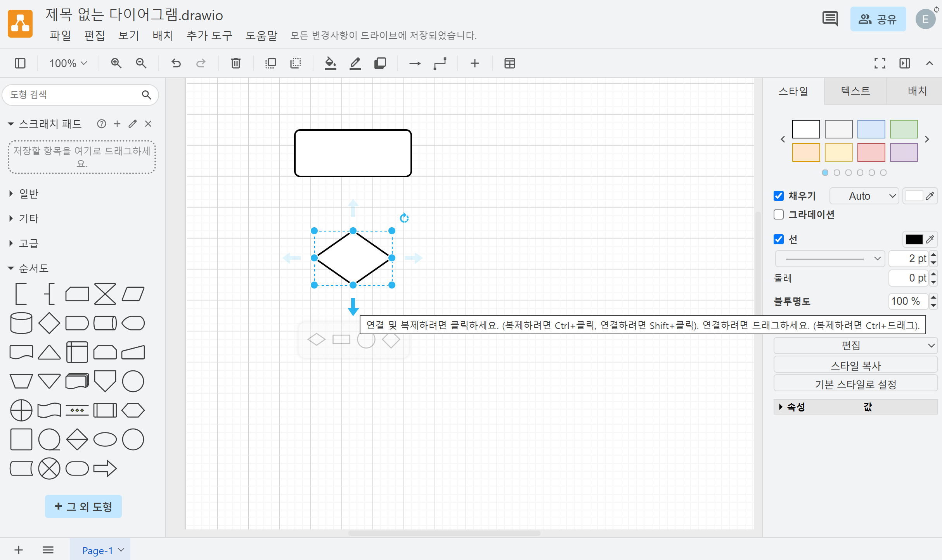Select the summing junction circle-X shape
Image resolution: width=942 pixels, height=560 pixels.
pyautogui.click(x=49, y=468)
